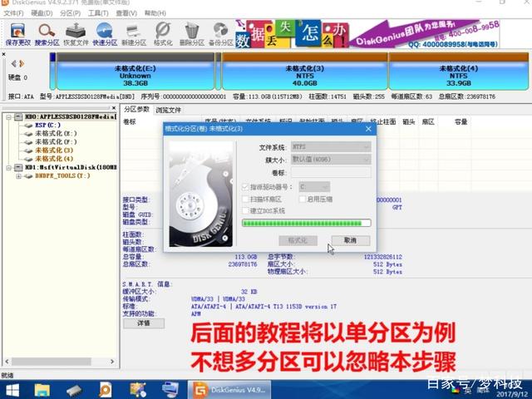This screenshot has height=399, width=532.
Task: Close the disk map panel X
Action: point(3,54)
